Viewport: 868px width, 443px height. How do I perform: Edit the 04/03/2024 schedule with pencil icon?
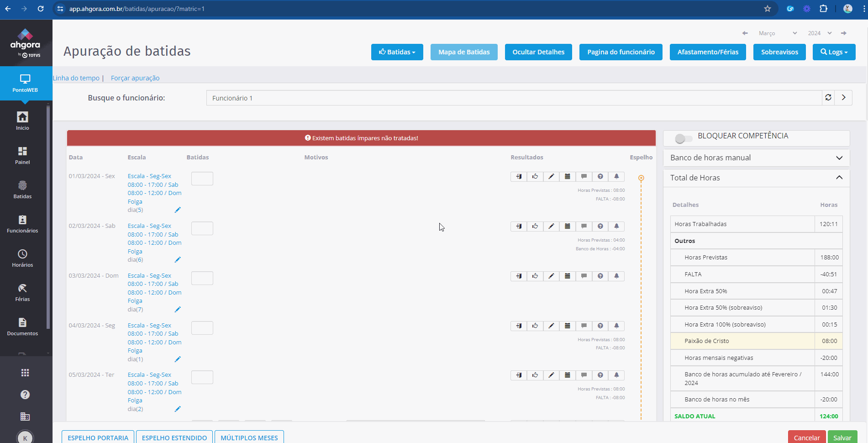178,359
